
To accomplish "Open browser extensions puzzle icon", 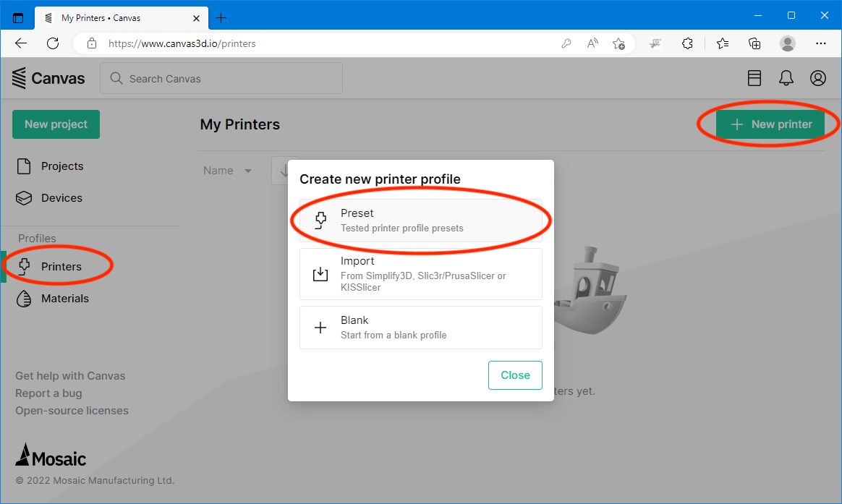I will click(x=687, y=43).
